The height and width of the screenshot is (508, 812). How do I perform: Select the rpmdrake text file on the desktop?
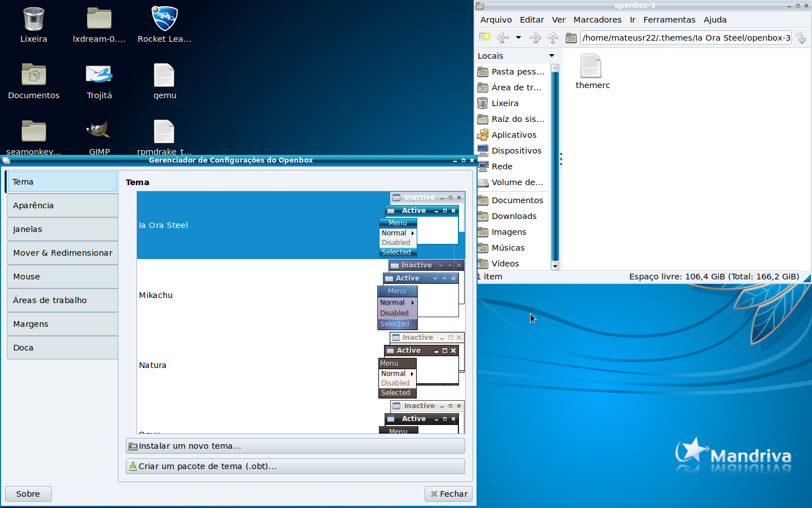click(x=165, y=137)
